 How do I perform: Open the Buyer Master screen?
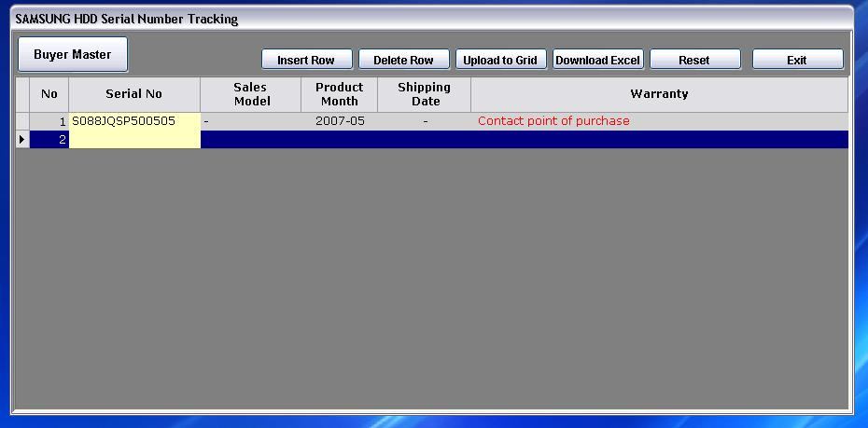click(73, 54)
